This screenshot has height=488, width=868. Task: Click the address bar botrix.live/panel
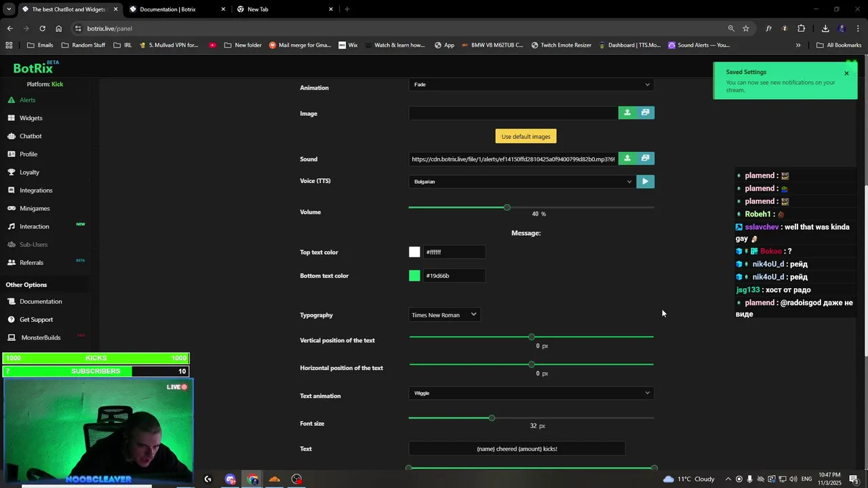coord(400,28)
